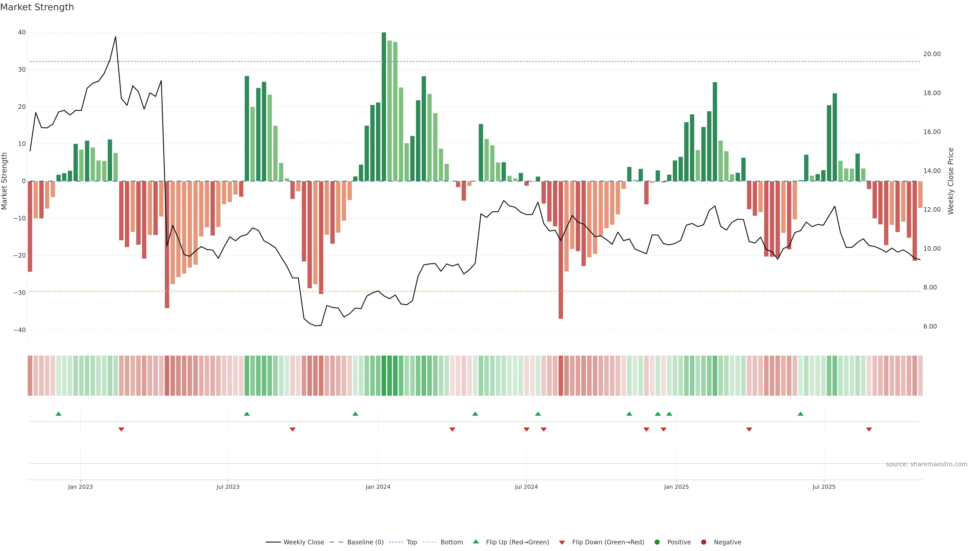Click the Flip Up green triangle legend icon

[x=475, y=542]
